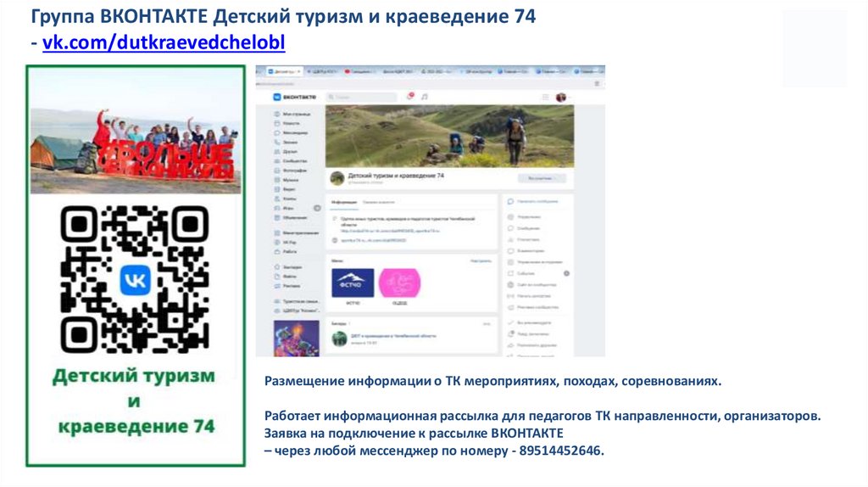Click the group's round avatar
The height and width of the screenshot is (487, 868).
tap(337, 178)
